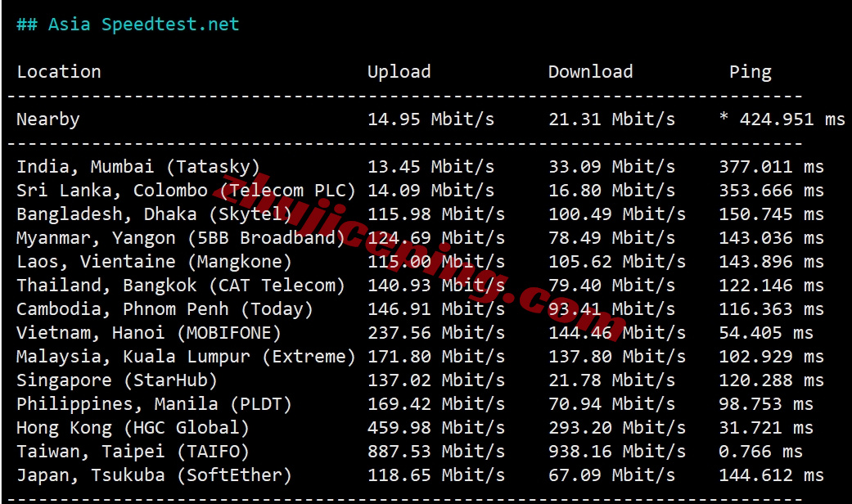Click 'Japan, Tsukuba (SoftEther)' location
Viewport: 852px width, 504px height.
tap(154, 475)
